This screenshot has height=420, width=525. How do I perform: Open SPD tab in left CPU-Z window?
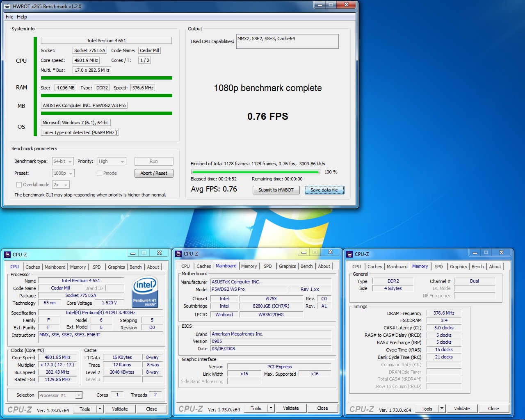point(97,267)
